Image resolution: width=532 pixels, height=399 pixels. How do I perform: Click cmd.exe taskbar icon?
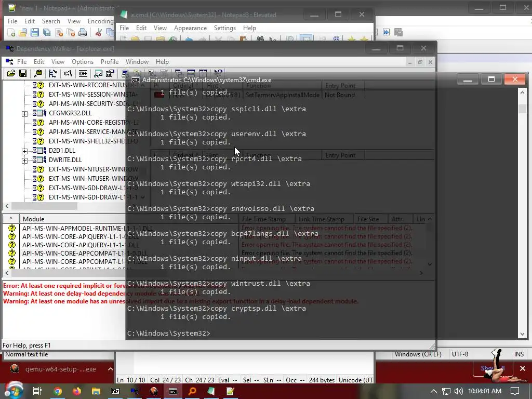[x=173, y=391]
